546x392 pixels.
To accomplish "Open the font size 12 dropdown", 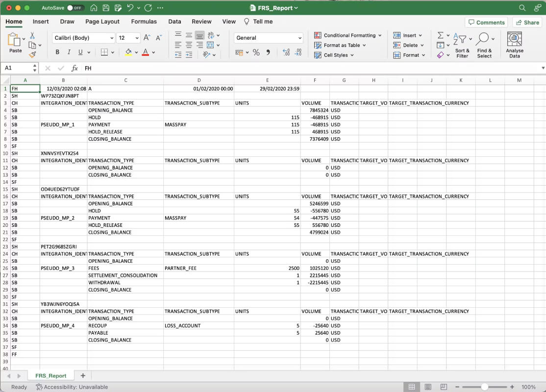I will tap(137, 38).
